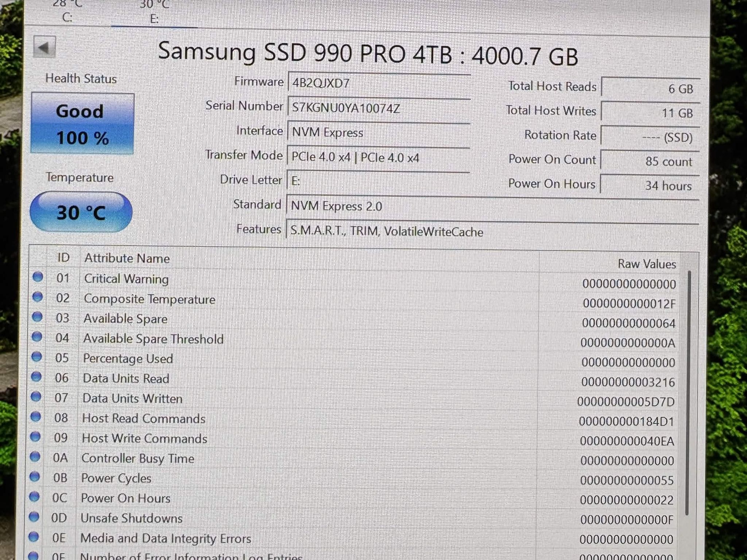Click the Total Host Writes value 11 GB
Viewport: 747px width, 560px height.
pos(650,113)
